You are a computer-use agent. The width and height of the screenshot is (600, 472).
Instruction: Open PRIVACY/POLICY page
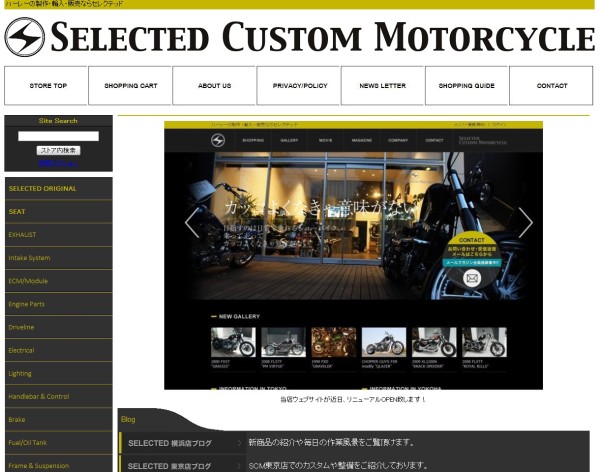pos(298,86)
